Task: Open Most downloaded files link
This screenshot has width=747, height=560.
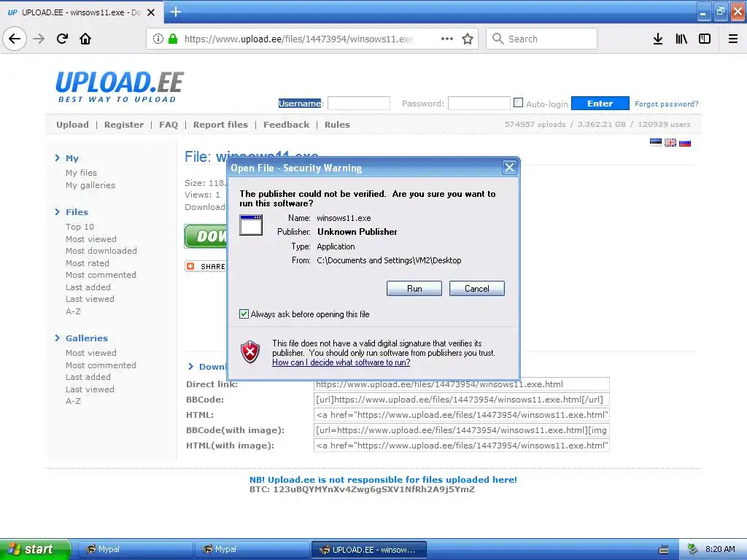Action: pos(101,251)
